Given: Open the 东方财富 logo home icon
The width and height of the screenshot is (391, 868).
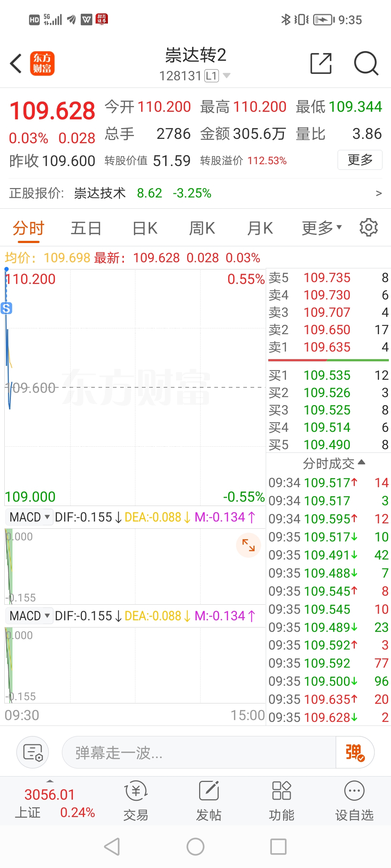Looking at the screenshot, I should click(42, 63).
